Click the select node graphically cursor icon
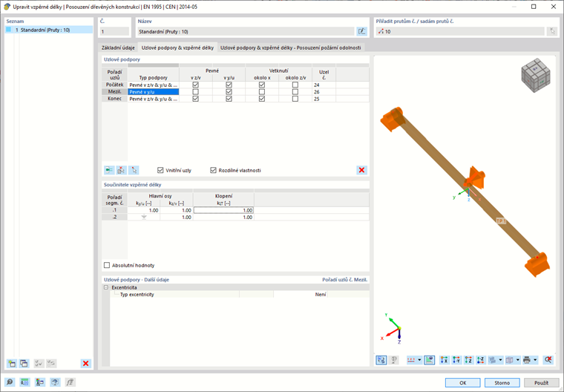564x392 pixels. coord(134,170)
